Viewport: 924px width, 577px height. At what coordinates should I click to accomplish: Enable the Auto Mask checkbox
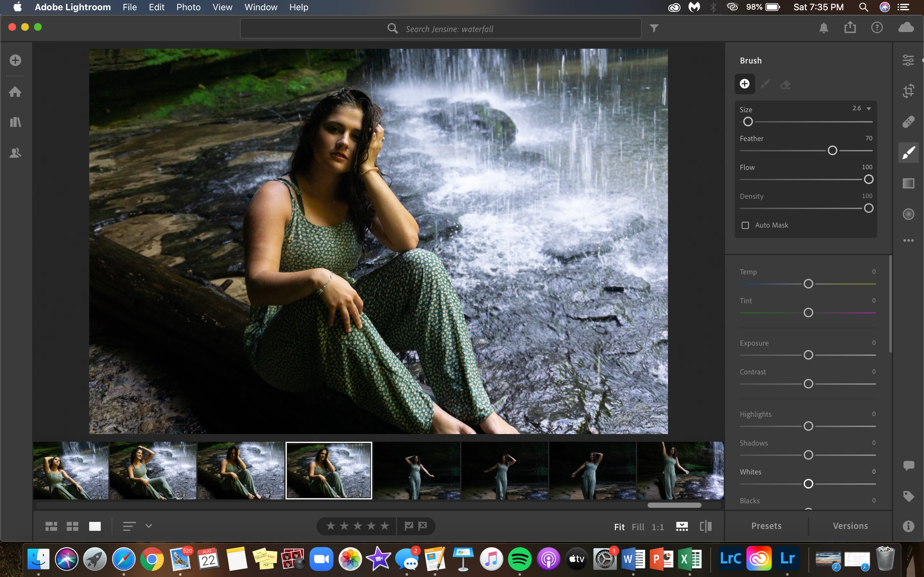(745, 225)
